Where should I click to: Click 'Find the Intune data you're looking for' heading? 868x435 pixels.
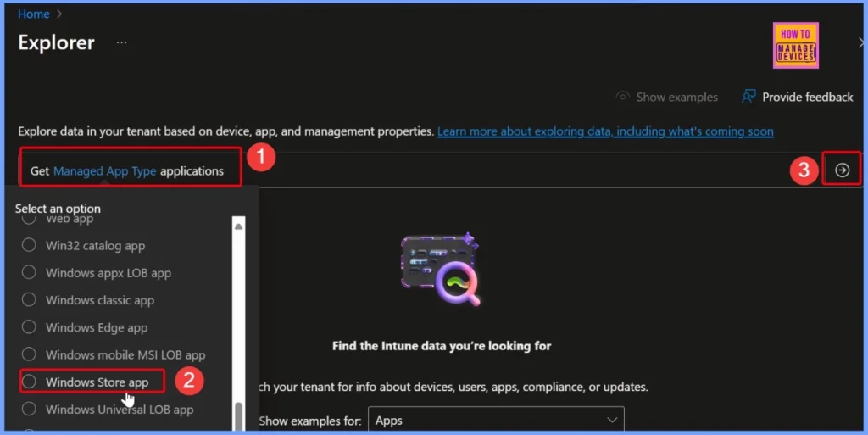pos(441,346)
